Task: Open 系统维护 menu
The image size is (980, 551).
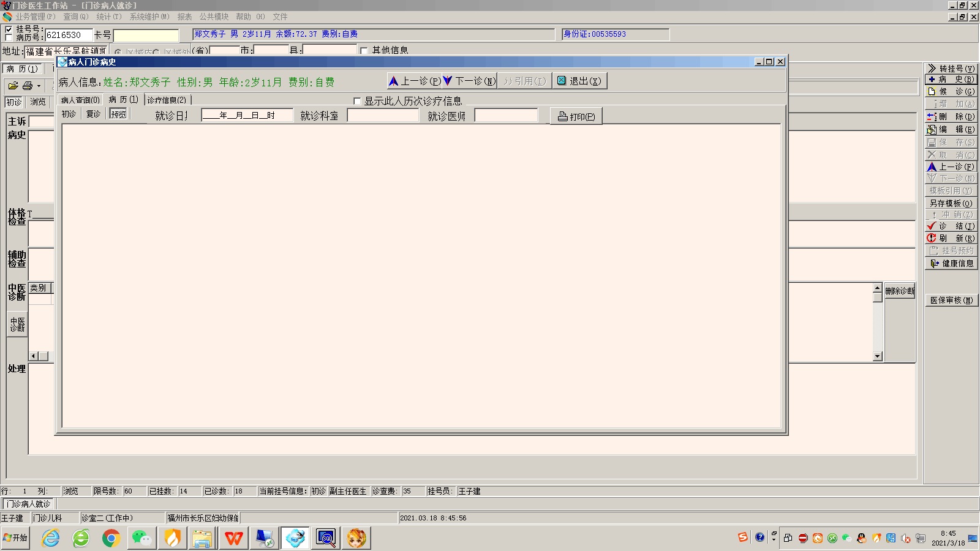Action: point(149,17)
